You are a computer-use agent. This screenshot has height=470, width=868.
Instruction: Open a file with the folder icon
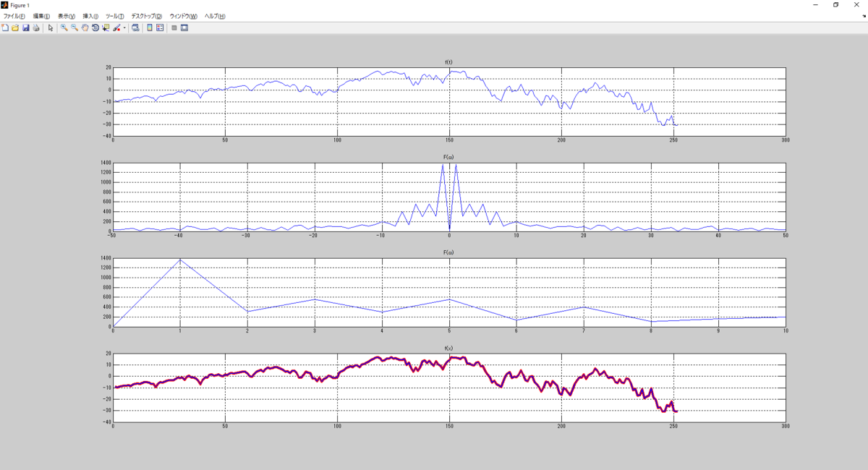(15, 27)
